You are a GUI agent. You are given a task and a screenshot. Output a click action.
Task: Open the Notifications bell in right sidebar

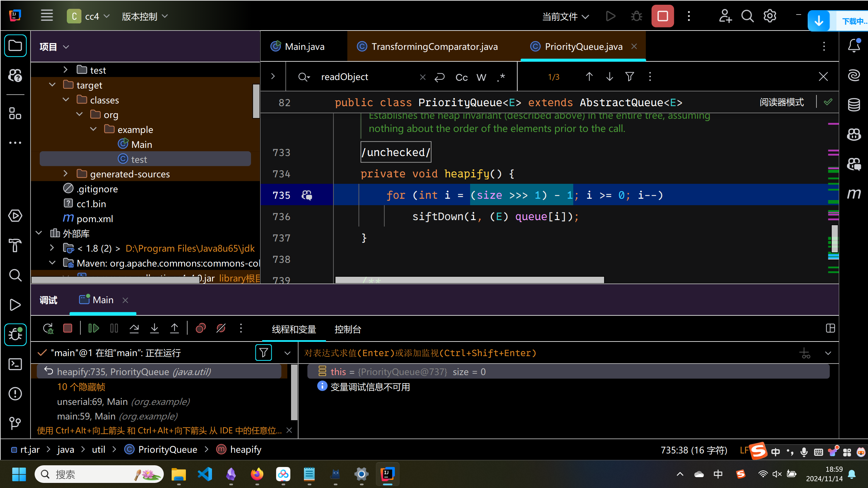tap(854, 46)
